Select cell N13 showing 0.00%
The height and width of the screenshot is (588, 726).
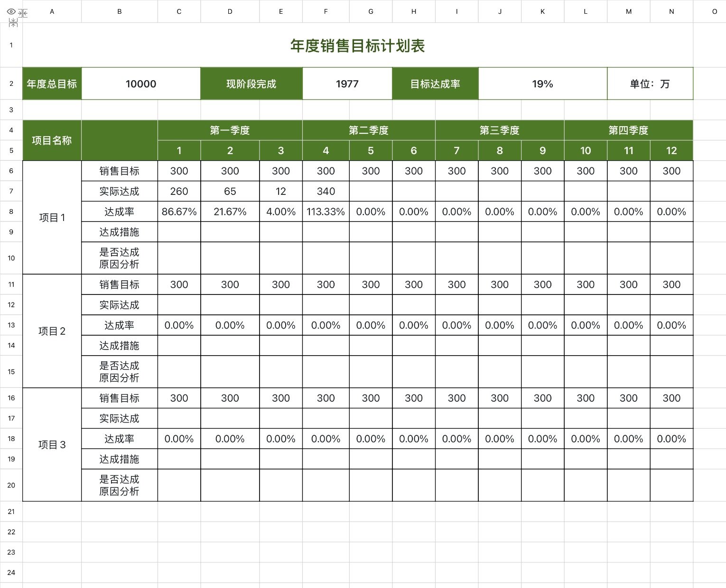[x=671, y=325]
